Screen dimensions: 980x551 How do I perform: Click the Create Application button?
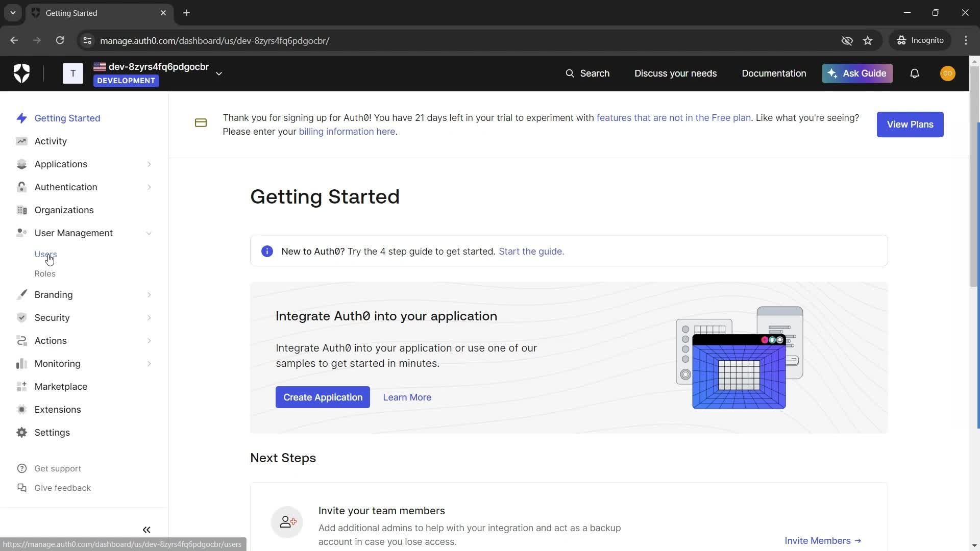click(x=323, y=397)
